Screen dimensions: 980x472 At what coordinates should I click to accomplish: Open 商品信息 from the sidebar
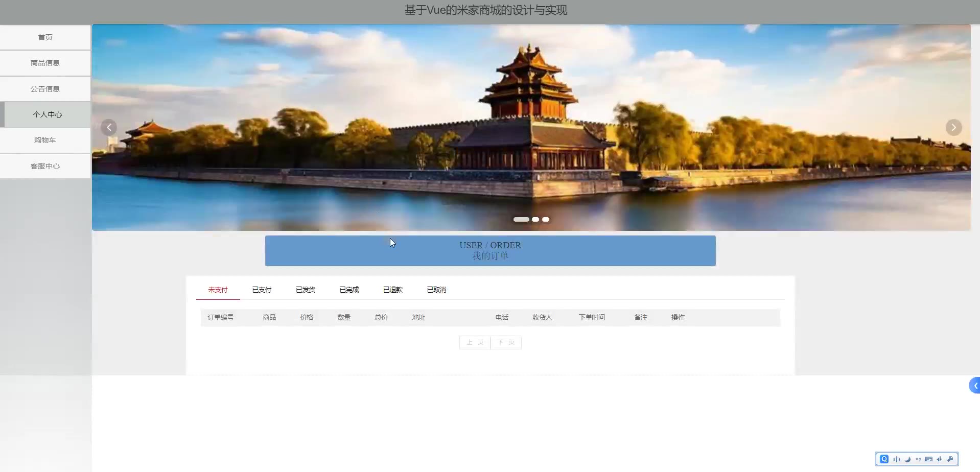45,63
